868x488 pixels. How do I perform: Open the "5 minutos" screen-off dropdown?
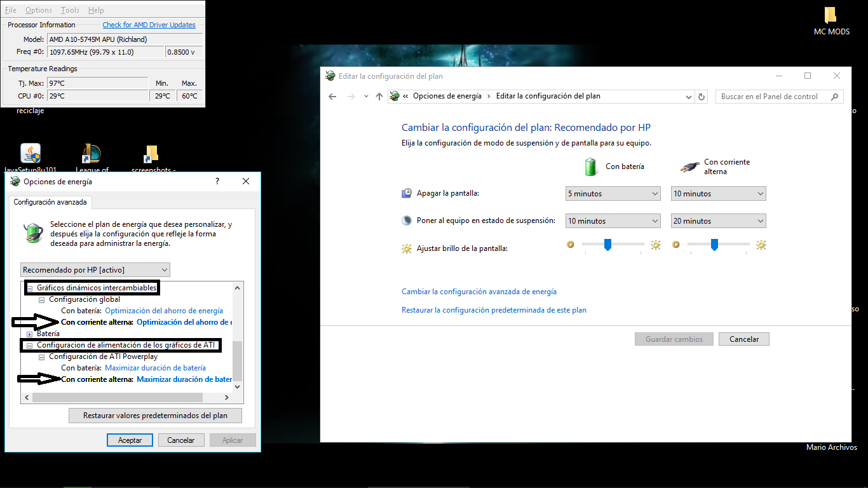point(612,193)
